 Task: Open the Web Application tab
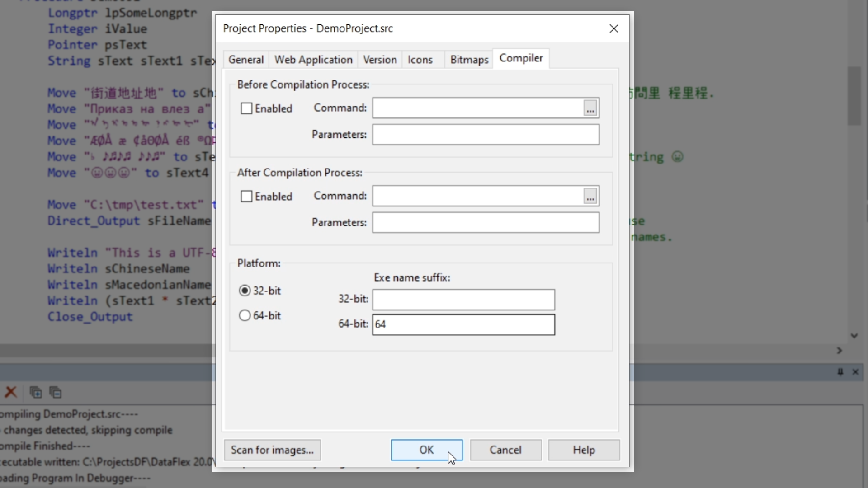tap(313, 60)
